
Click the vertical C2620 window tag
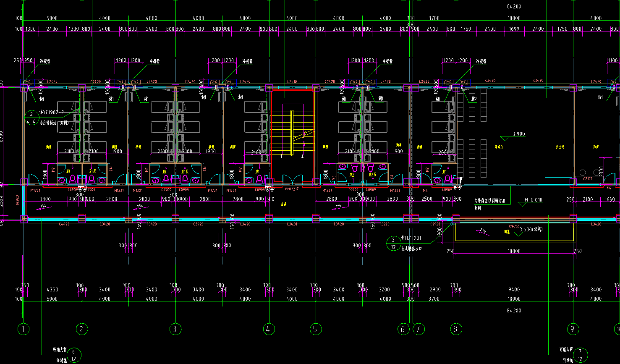click(18, 200)
